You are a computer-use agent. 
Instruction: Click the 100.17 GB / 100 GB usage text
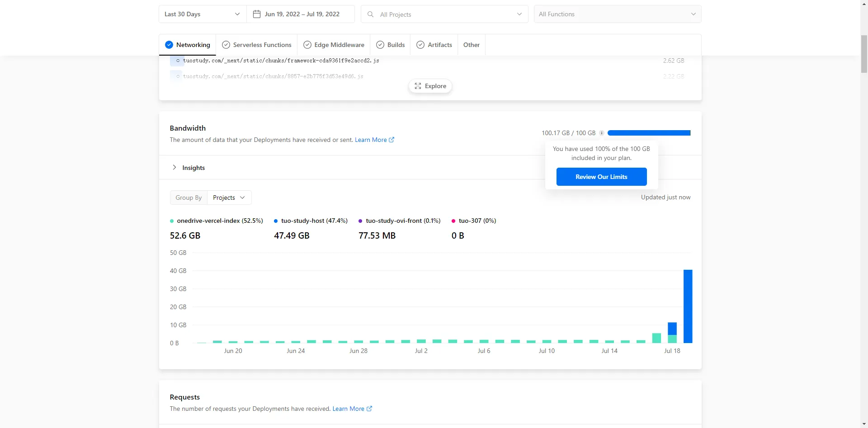tap(569, 133)
